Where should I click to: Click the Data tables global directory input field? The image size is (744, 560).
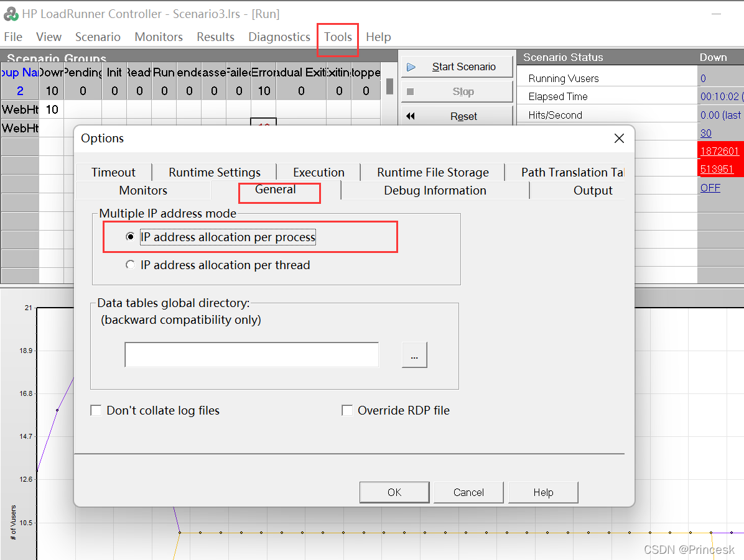pyautogui.click(x=251, y=355)
